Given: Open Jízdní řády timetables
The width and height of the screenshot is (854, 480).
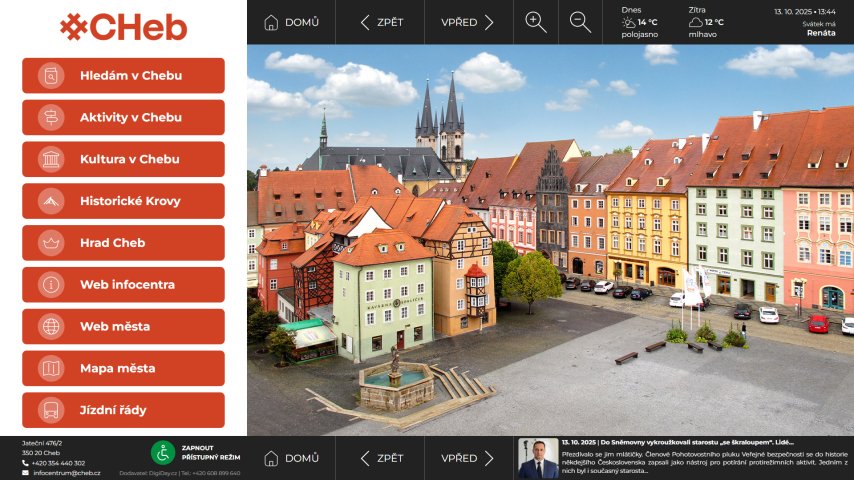Looking at the screenshot, I should (123, 410).
